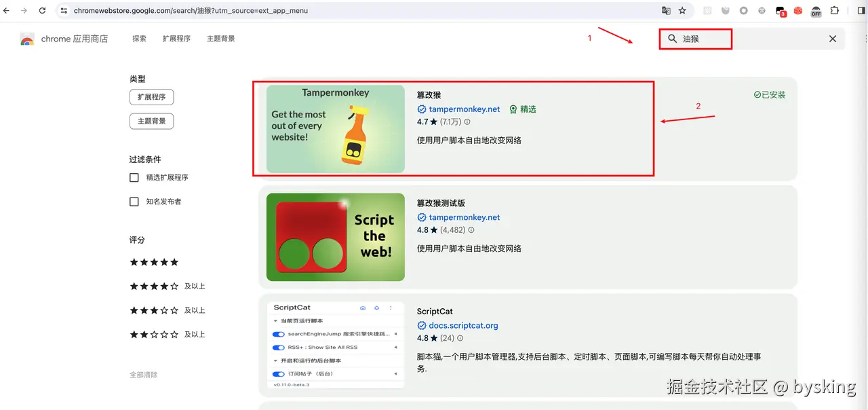Screen dimensions: 868x410
Task: Click the chrome 应用商店 title text
Action: click(x=75, y=39)
